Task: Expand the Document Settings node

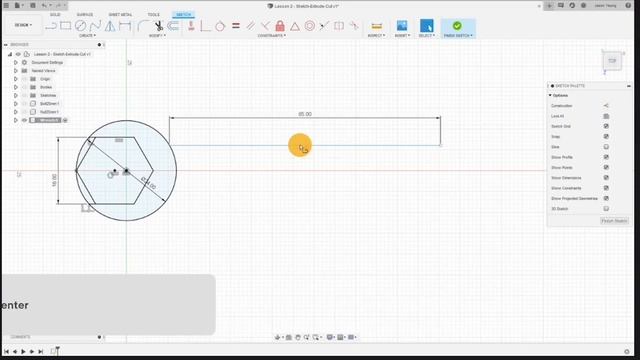Action: click(16, 62)
